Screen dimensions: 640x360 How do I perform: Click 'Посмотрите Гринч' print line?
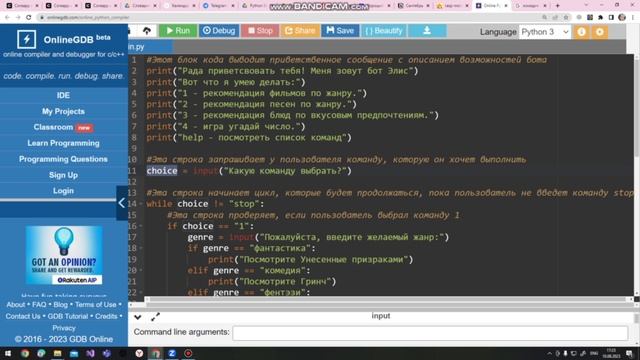272,282
